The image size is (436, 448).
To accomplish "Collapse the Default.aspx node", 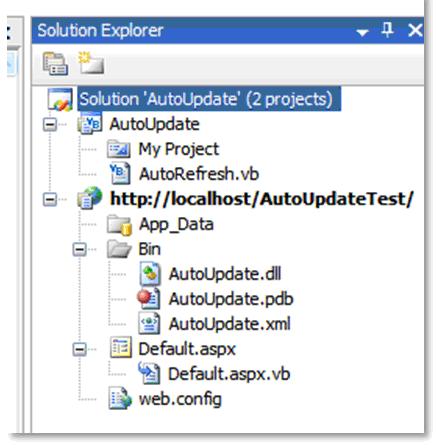I will (x=80, y=349).
